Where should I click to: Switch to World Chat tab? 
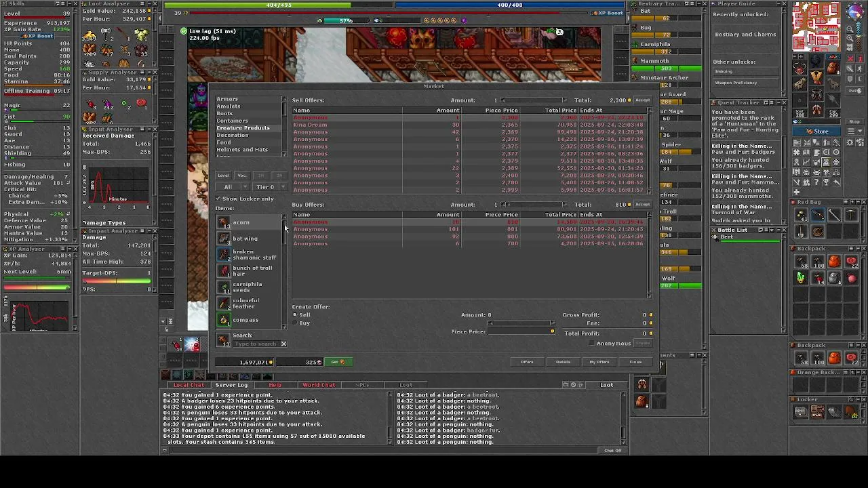click(x=318, y=385)
